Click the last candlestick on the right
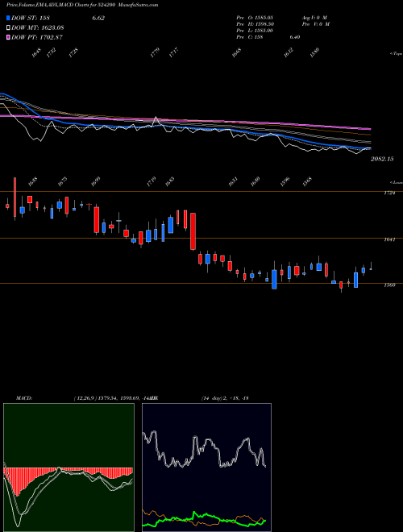The width and height of the screenshot is (403, 532). [x=371, y=266]
